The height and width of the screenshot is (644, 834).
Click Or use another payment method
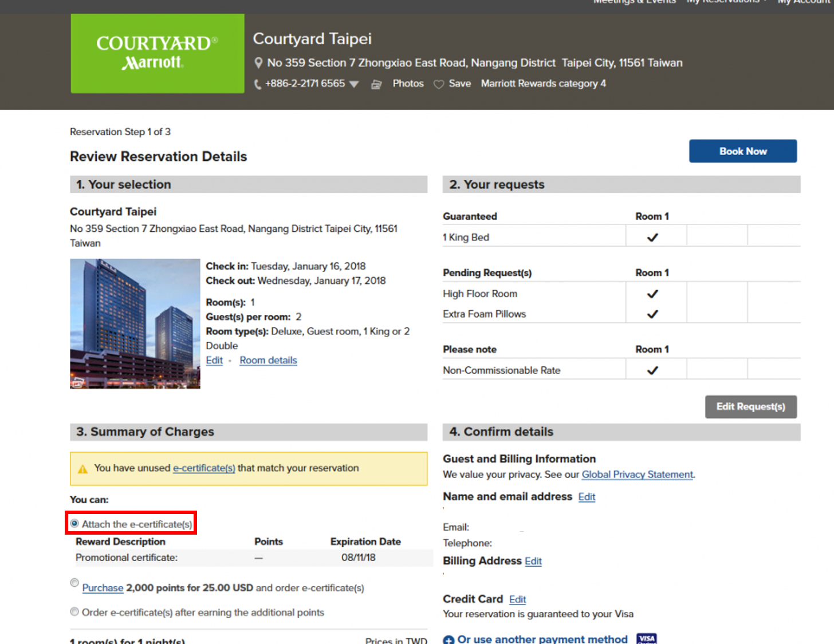pos(542,639)
